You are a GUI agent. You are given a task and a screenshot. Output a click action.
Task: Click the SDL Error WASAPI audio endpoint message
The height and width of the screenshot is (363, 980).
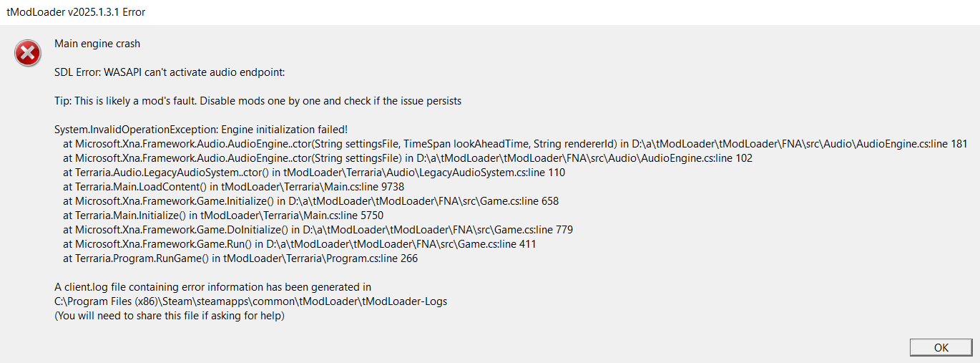(x=170, y=72)
